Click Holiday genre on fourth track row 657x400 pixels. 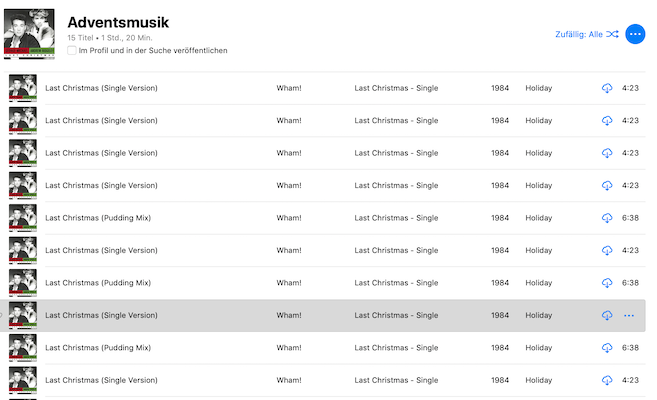pyautogui.click(x=538, y=186)
